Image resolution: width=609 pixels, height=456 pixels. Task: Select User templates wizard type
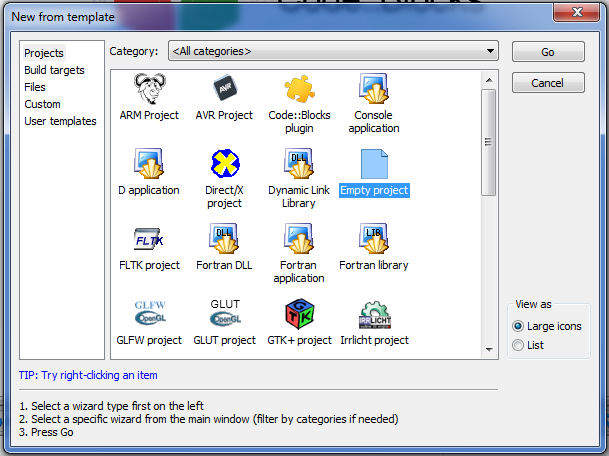pyautogui.click(x=60, y=121)
